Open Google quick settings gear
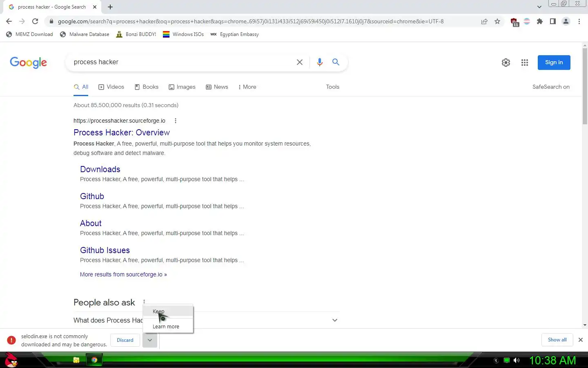The image size is (588, 368). point(506,63)
